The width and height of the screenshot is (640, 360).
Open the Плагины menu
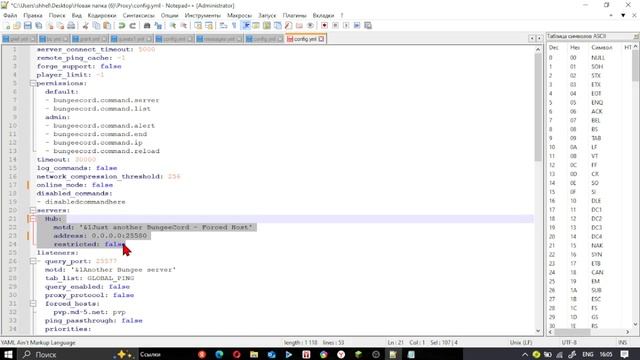[294, 16]
